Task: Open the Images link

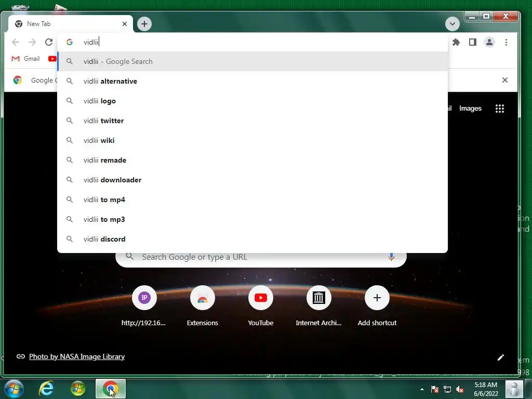Action: [470, 109]
